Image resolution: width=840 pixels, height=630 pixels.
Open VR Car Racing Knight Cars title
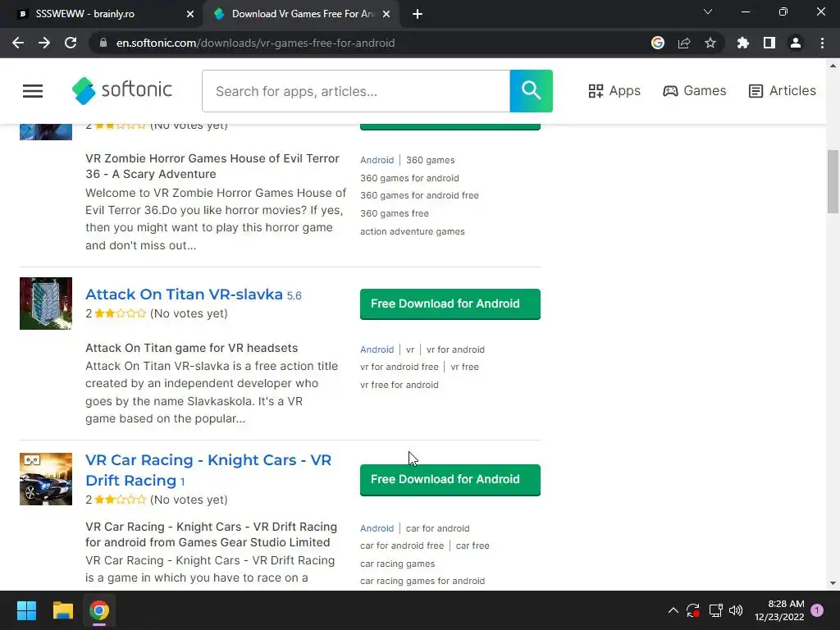point(208,470)
